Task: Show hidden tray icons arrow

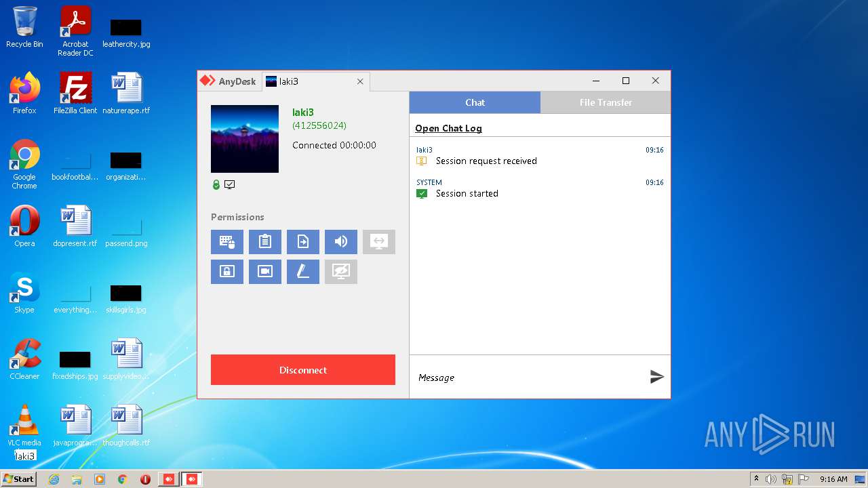Action: pyautogui.click(x=756, y=479)
